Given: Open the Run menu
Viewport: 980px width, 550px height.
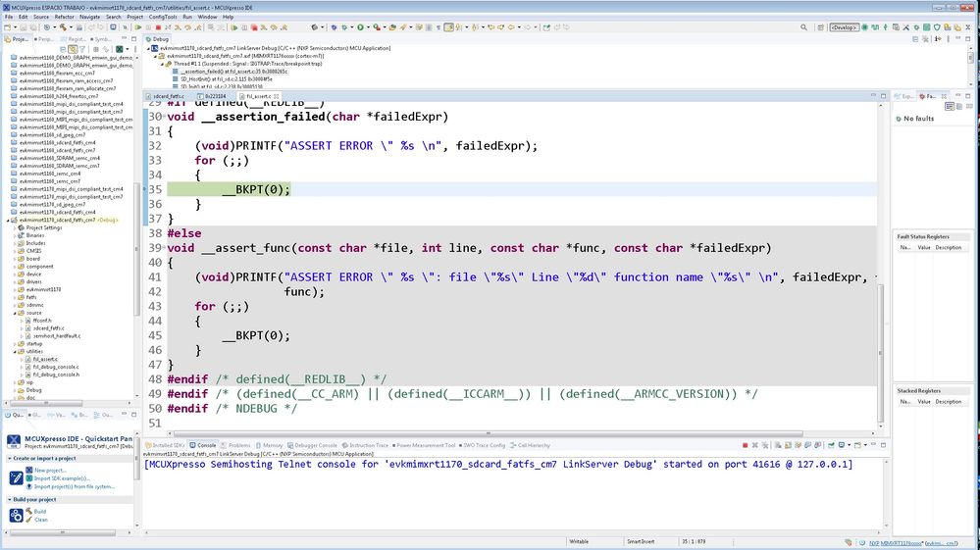Looking at the screenshot, I should (x=187, y=17).
